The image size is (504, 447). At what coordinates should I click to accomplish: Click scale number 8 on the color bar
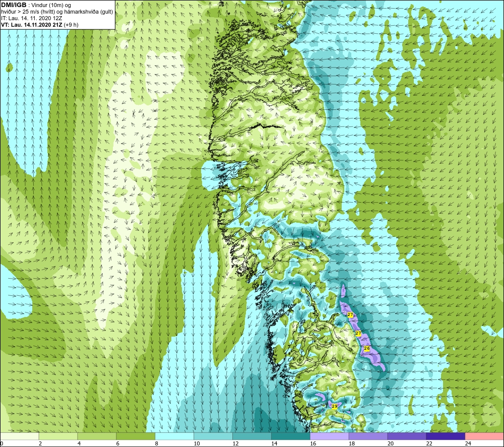[157, 443]
